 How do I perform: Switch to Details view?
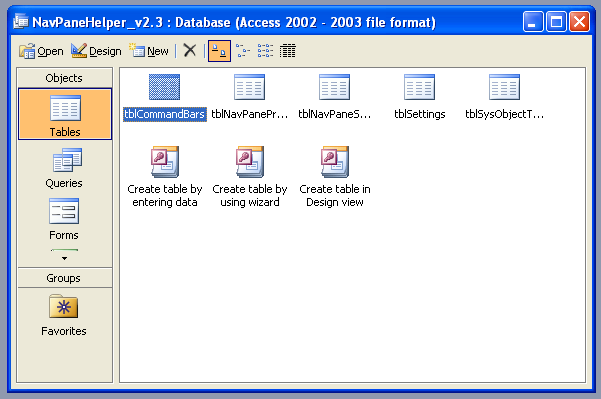287,51
